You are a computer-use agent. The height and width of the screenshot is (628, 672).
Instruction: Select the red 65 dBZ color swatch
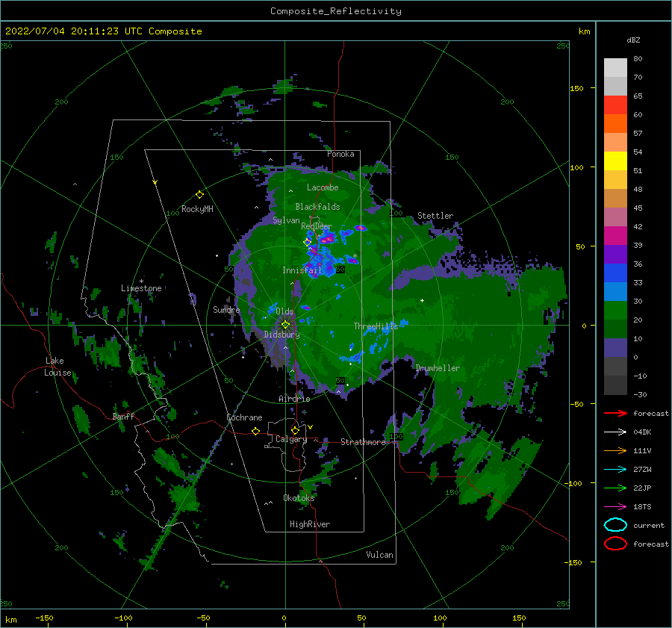point(615,105)
